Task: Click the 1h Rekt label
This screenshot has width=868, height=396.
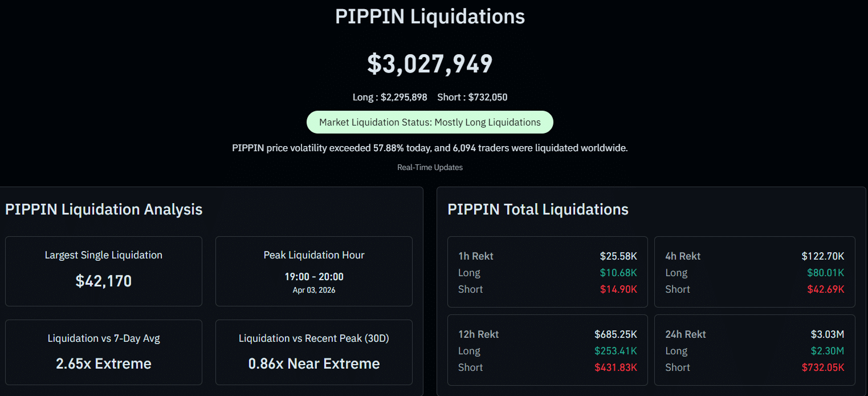Action: click(476, 256)
